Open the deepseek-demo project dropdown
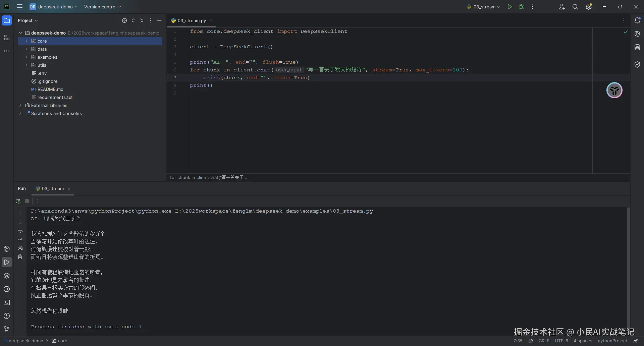The width and height of the screenshot is (644, 346). (54, 7)
